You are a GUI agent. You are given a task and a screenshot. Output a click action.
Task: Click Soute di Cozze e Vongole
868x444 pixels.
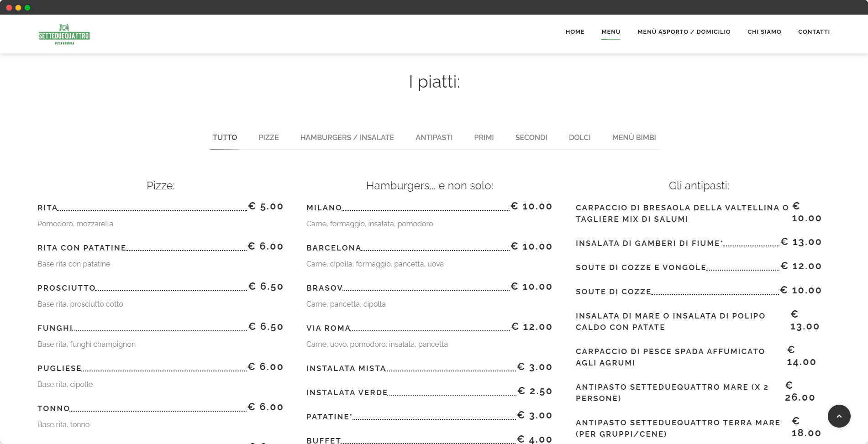click(x=641, y=267)
